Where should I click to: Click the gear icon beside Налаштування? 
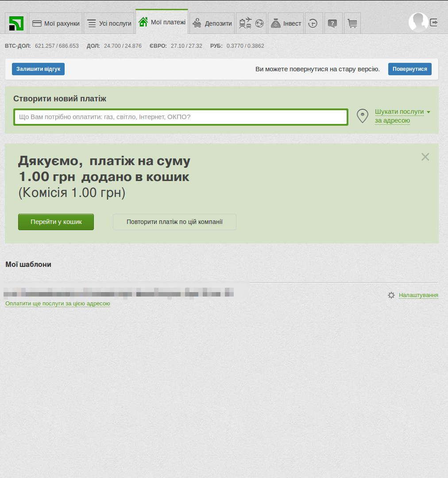click(391, 295)
